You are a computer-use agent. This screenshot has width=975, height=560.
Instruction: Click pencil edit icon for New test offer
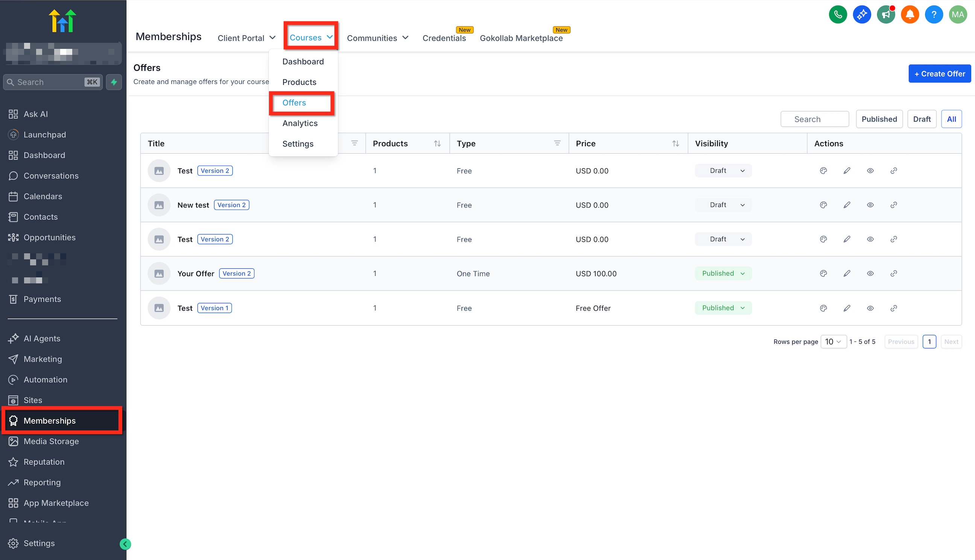[x=846, y=205]
